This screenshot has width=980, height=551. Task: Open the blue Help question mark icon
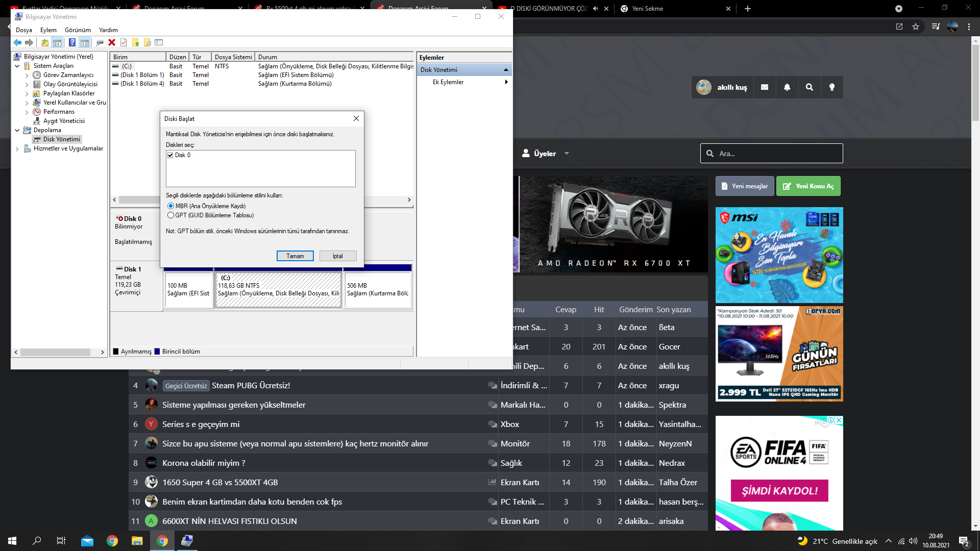pos(72,43)
